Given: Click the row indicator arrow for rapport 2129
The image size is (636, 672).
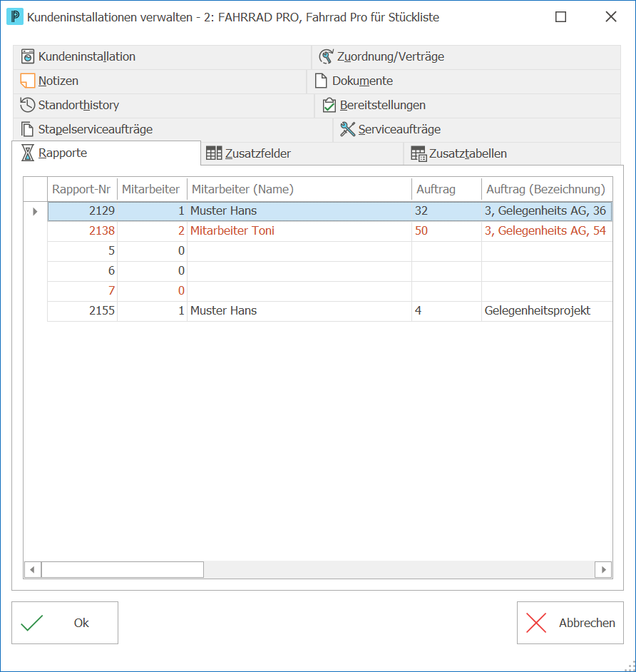Looking at the screenshot, I should click(x=35, y=211).
